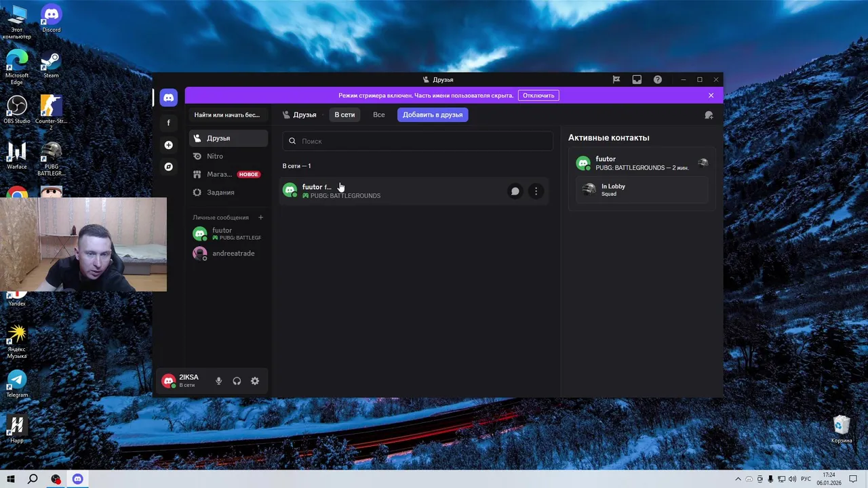Click the red-black app taskbar icon
868x488 pixels.
tap(56, 479)
